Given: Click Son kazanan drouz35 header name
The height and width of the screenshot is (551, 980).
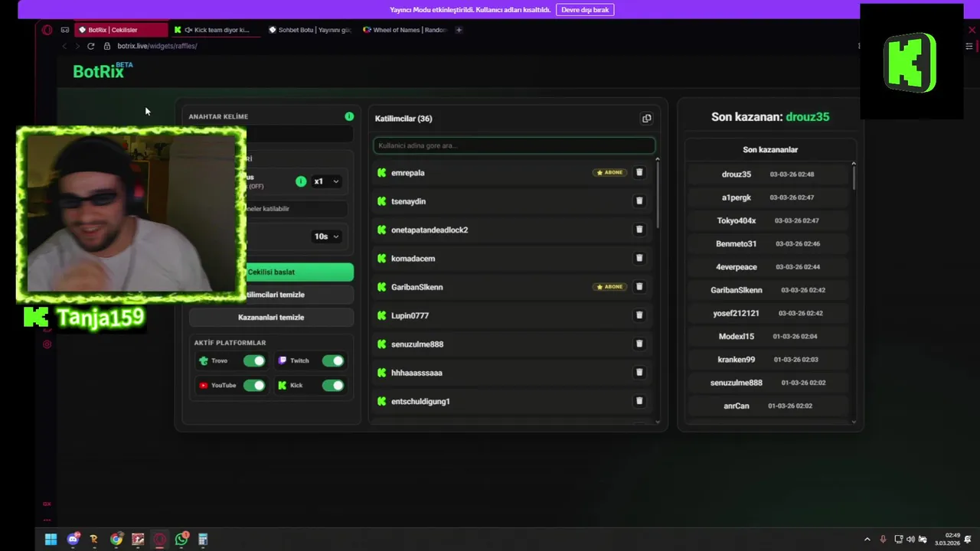Looking at the screenshot, I should tap(807, 117).
